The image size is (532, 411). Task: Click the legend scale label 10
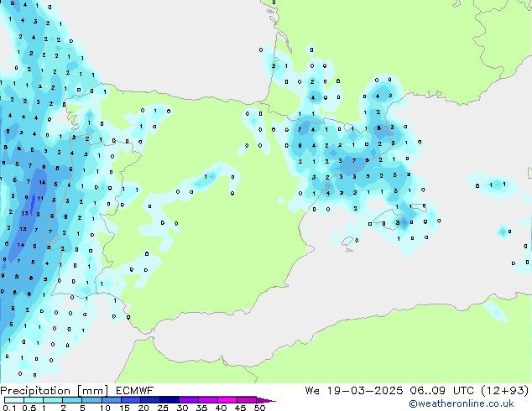[x=105, y=408]
